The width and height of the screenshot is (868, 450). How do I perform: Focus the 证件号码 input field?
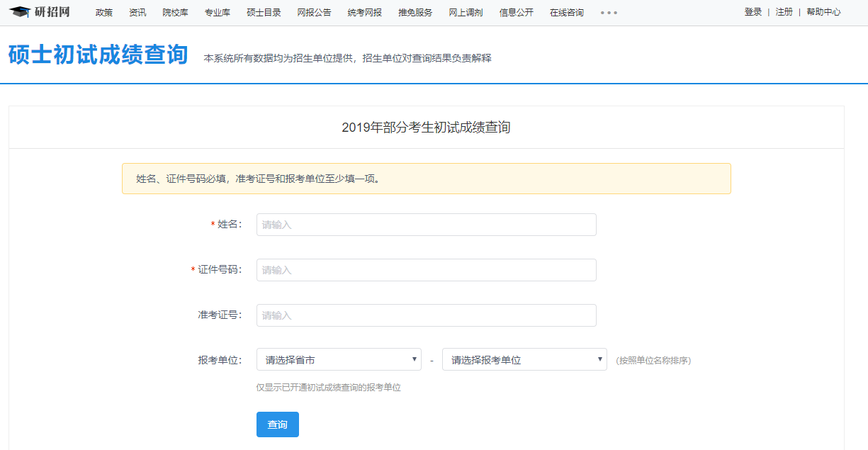point(426,270)
